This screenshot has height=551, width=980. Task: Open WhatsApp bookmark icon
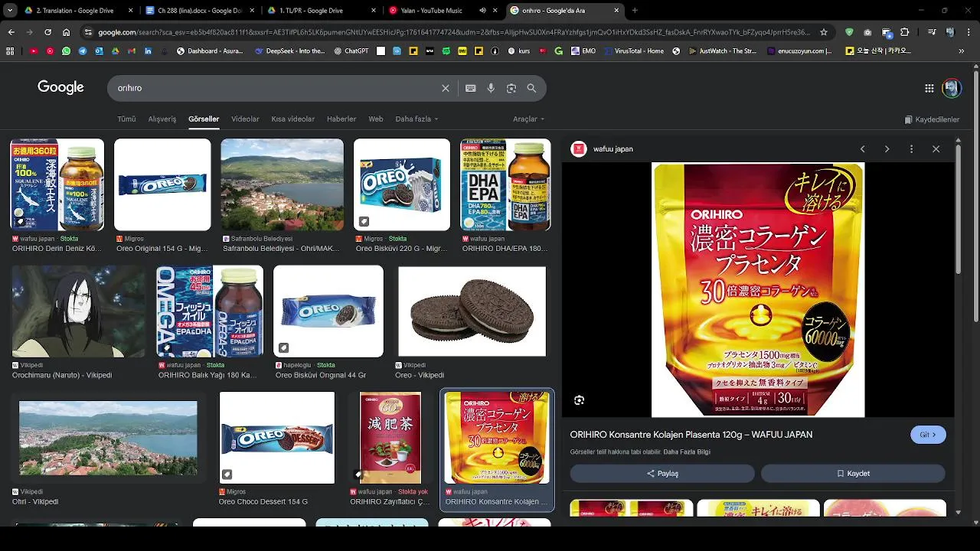pyautogui.click(x=67, y=51)
